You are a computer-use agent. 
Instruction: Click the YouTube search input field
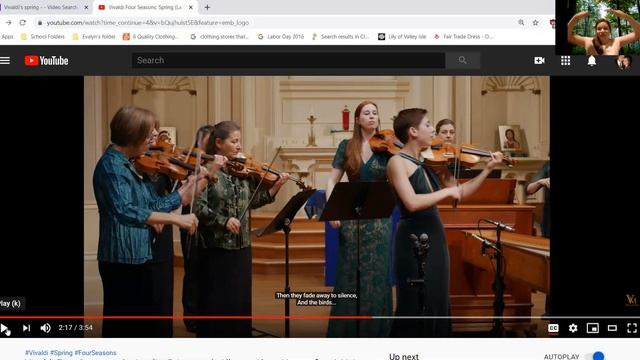288,60
